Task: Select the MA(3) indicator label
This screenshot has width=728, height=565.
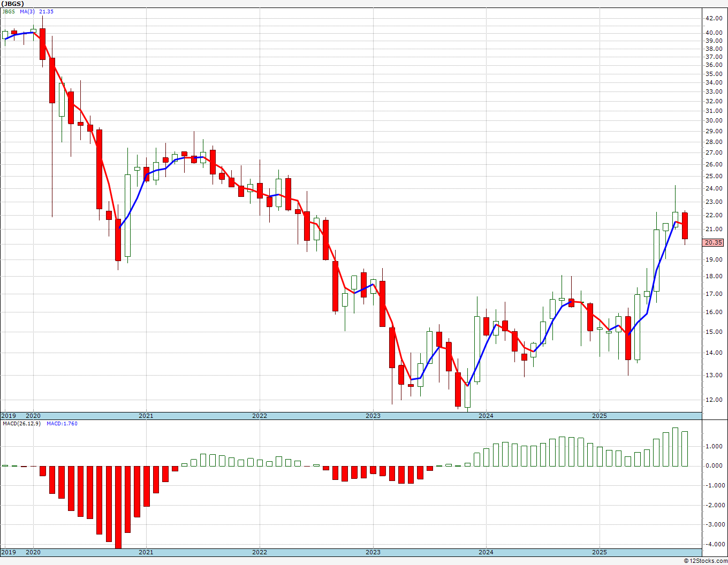Action: pos(27,11)
